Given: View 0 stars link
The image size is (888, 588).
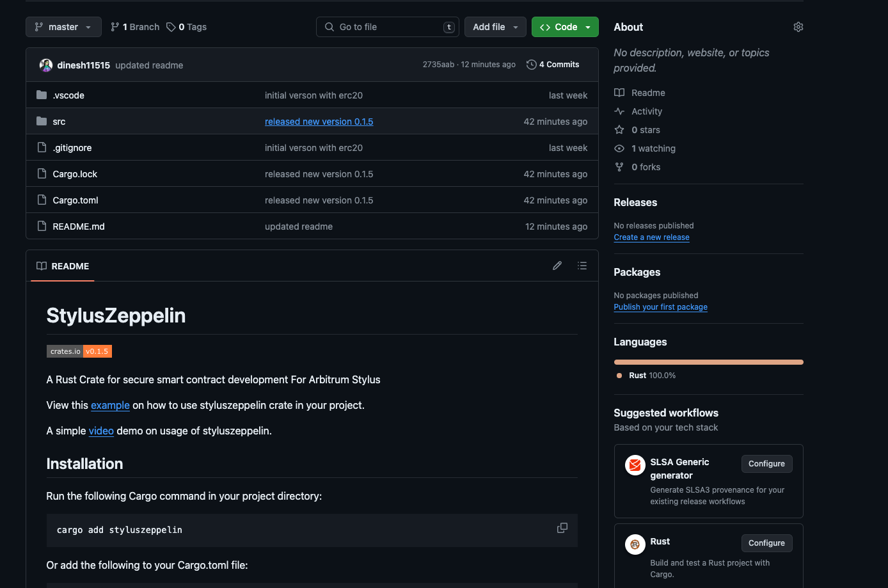Looking at the screenshot, I should (646, 130).
